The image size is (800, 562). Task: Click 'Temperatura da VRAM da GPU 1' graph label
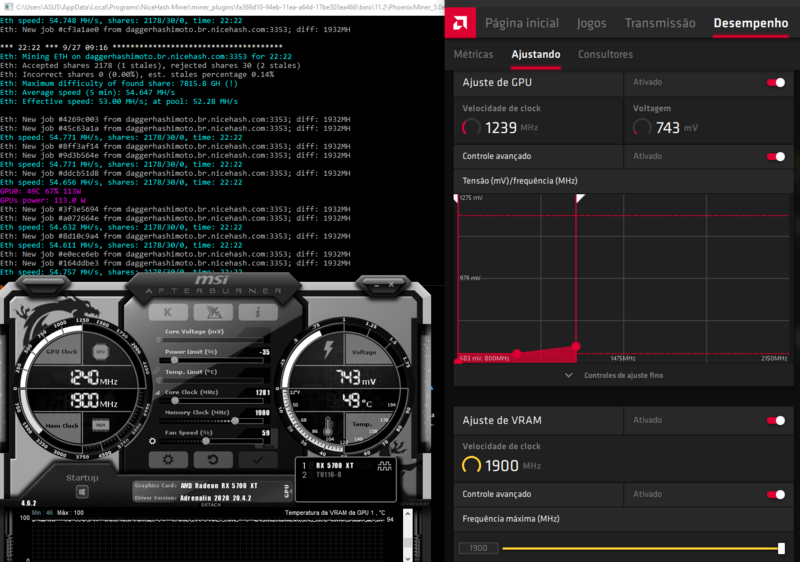[335, 513]
